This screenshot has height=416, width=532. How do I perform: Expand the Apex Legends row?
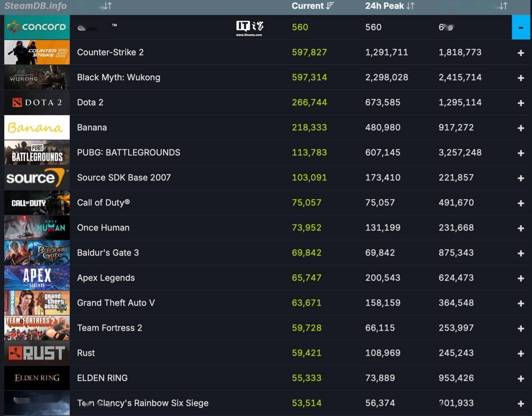click(x=521, y=278)
